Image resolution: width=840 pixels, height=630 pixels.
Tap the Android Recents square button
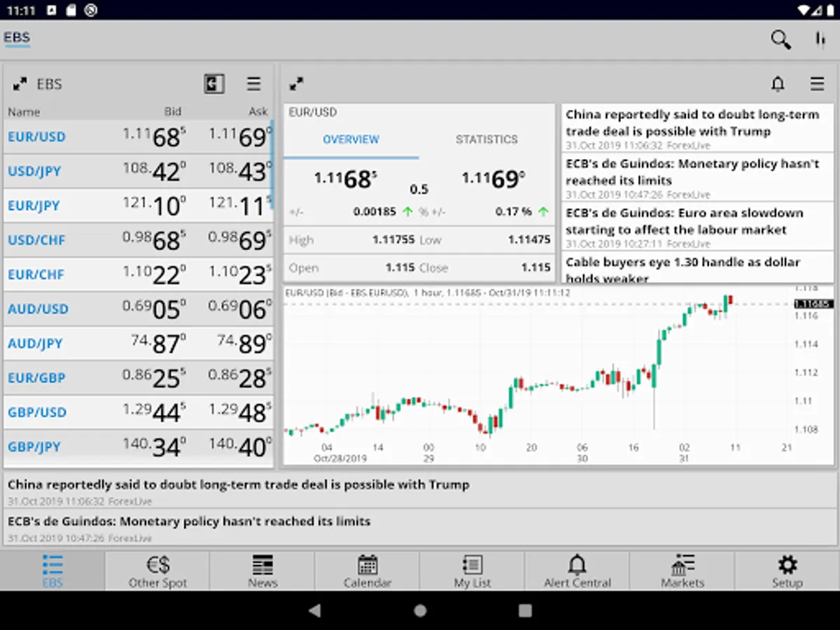525,610
